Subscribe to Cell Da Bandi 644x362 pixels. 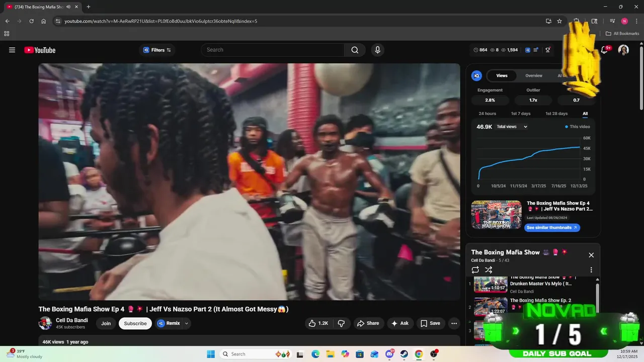(x=135, y=323)
